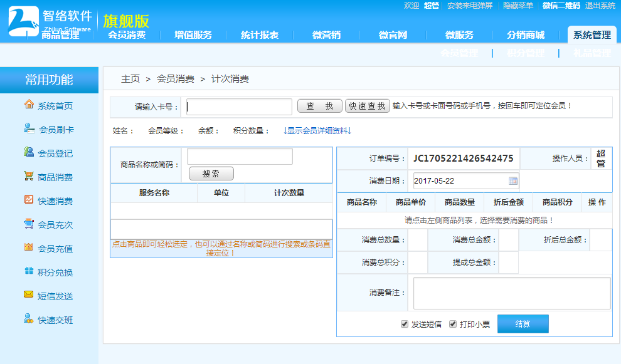Select the 积分兑换 points exchange icon
The image size is (621, 364).
[29, 272]
